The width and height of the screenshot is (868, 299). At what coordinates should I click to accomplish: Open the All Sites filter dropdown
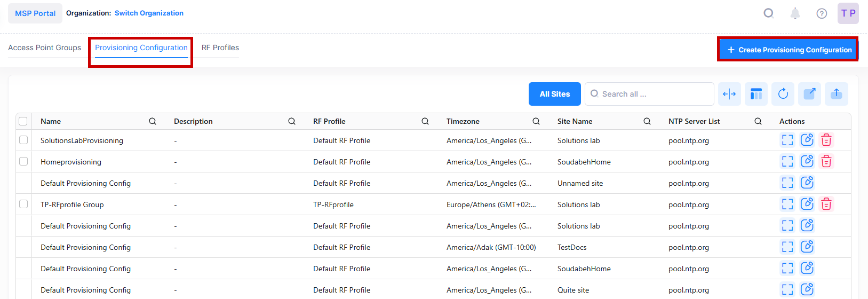pyautogui.click(x=554, y=94)
